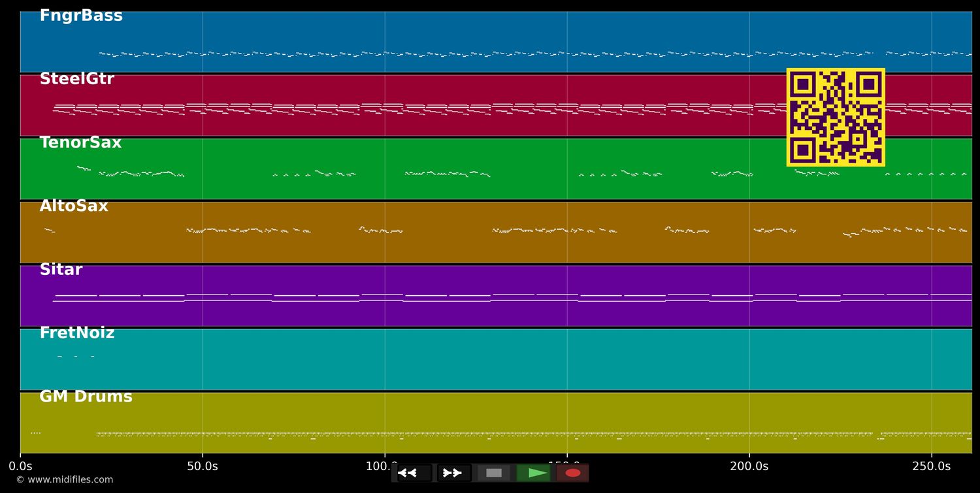The height and width of the screenshot is (493, 980).
Task: Click the fast-forward transport button
Action: (x=454, y=473)
